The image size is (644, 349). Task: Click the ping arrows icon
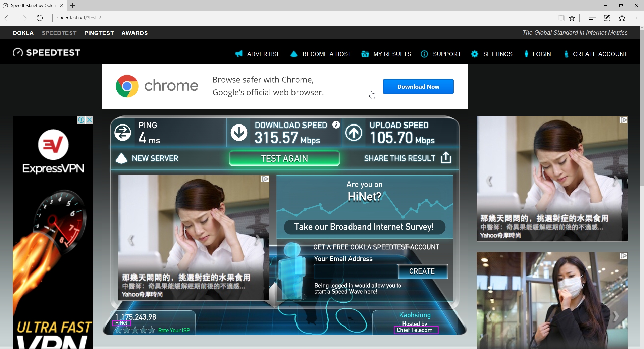(x=123, y=133)
